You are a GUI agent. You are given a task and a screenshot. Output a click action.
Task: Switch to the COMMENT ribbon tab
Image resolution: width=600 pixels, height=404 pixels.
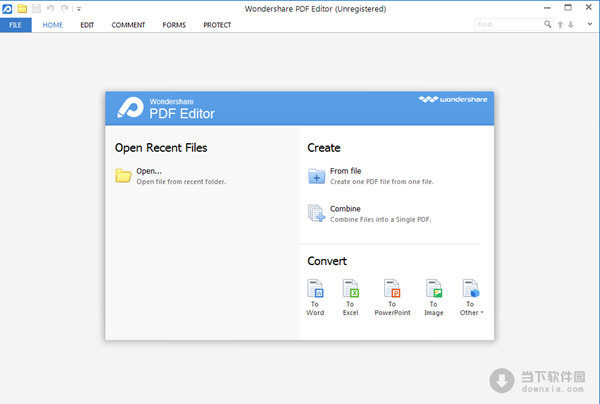(x=128, y=25)
